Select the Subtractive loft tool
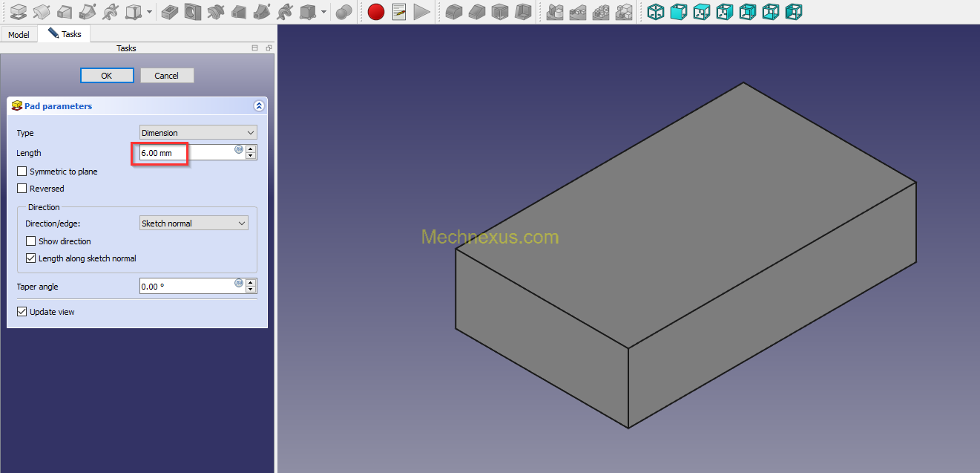 239,12
